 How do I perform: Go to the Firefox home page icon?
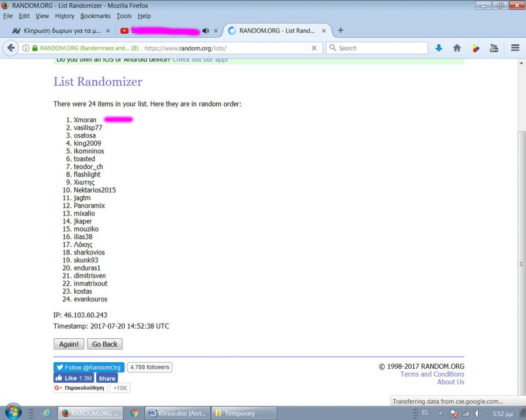coord(457,48)
